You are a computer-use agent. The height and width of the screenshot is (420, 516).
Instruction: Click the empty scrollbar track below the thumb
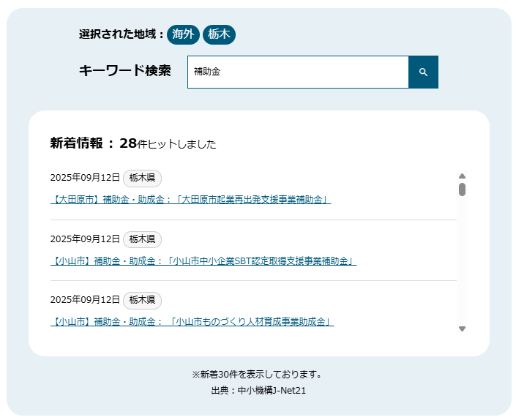click(x=462, y=263)
